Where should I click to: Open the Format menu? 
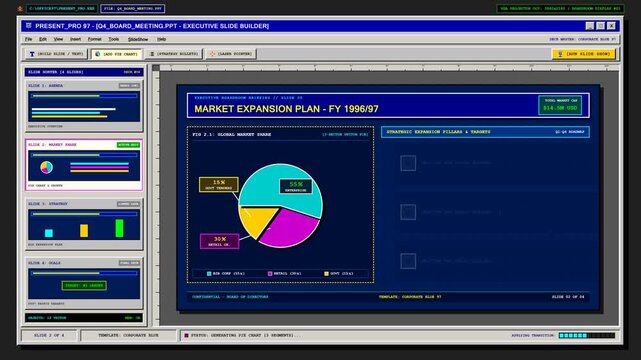pyautogui.click(x=94, y=39)
